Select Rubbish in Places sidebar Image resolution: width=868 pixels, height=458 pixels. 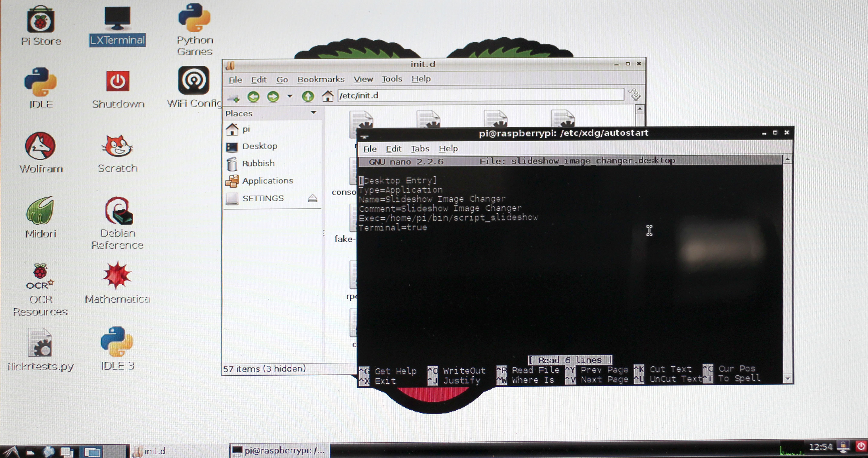pos(258,164)
